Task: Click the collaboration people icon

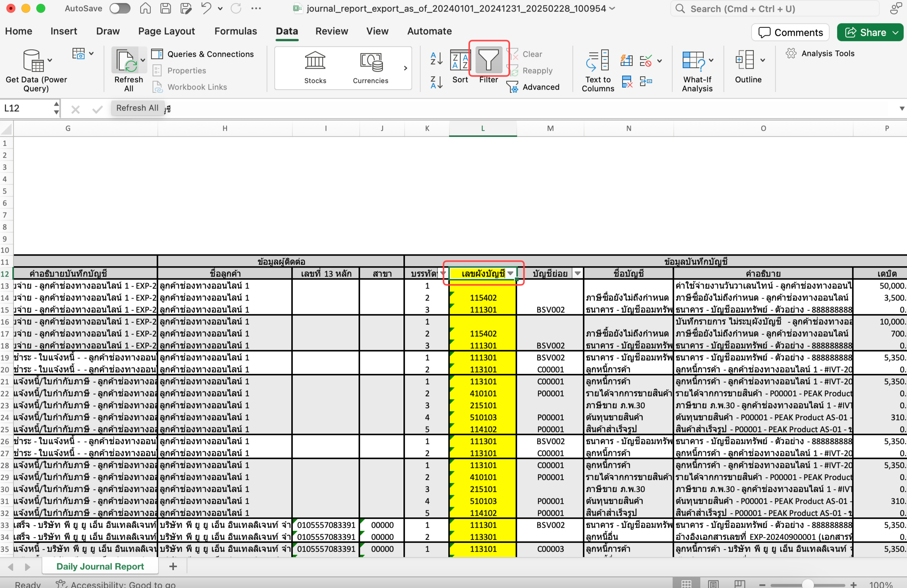Action: tap(895, 8)
